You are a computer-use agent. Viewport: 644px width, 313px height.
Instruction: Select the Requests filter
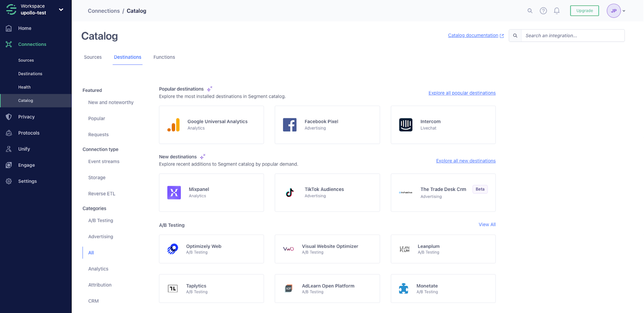pos(99,135)
